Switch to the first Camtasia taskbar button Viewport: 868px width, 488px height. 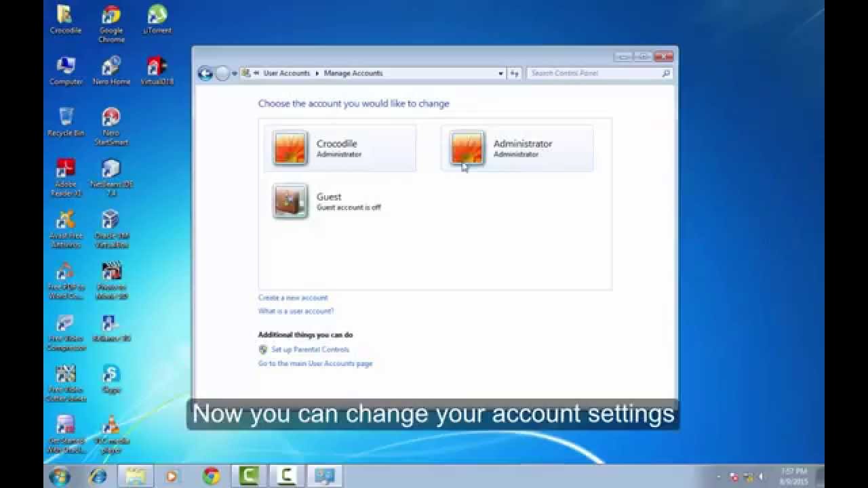click(249, 476)
